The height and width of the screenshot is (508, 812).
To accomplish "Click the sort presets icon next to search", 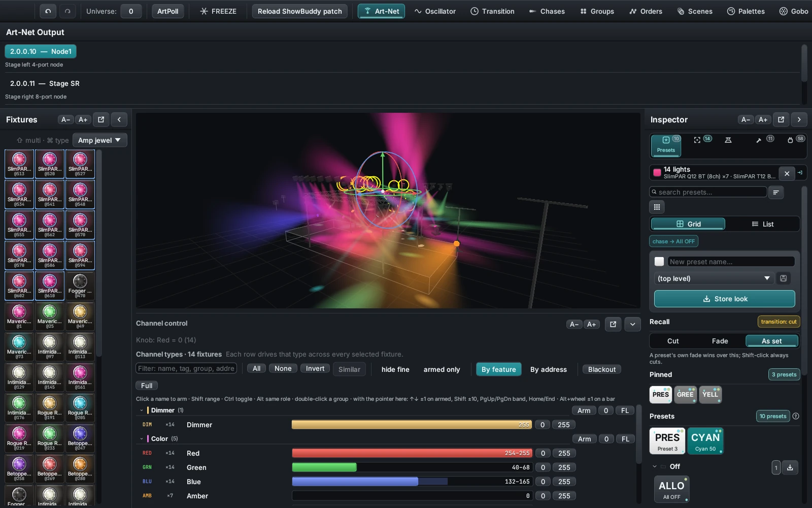I will point(775,192).
